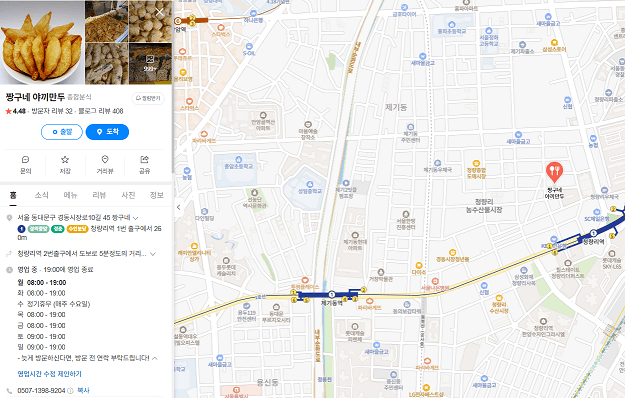Click the 경동시장청년몰 map icon
Image resolution: width=625 pixels, height=398 pixels.
(x=452, y=252)
